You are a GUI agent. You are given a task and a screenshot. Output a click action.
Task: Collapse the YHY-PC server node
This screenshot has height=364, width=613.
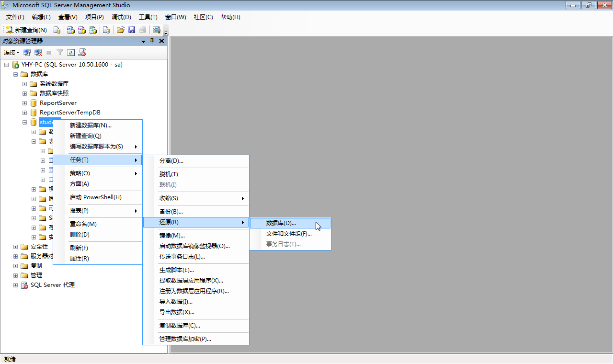(x=6, y=65)
